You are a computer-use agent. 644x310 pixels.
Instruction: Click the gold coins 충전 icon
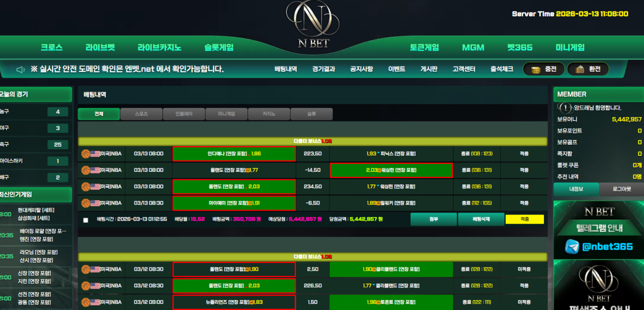(x=536, y=69)
